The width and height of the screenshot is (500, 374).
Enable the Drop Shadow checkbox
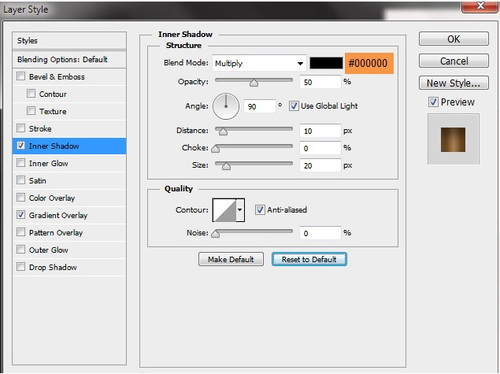pos(21,267)
